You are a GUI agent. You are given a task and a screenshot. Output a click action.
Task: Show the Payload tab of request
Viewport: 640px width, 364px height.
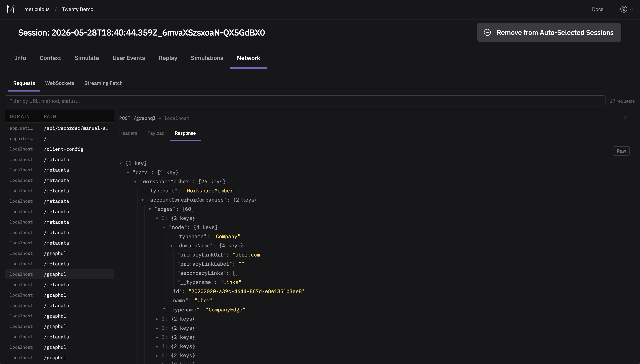(x=156, y=133)
